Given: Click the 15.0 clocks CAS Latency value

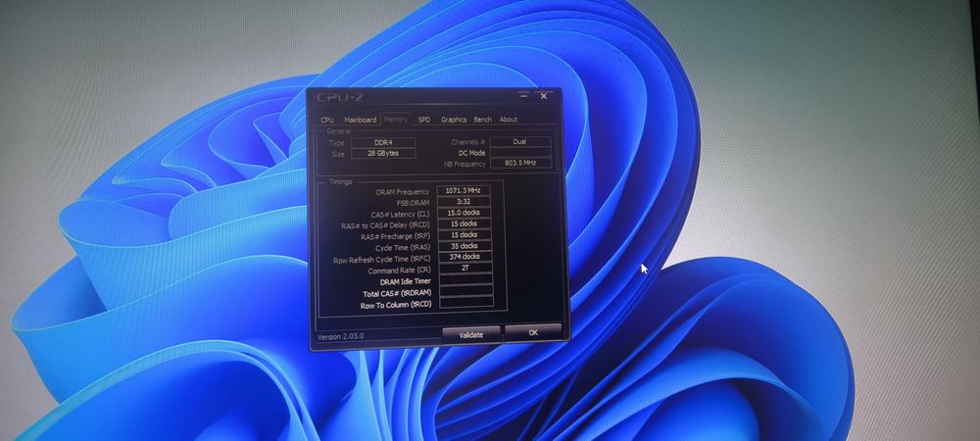Looking at the screenshot, I should click(x=464, y=213).
